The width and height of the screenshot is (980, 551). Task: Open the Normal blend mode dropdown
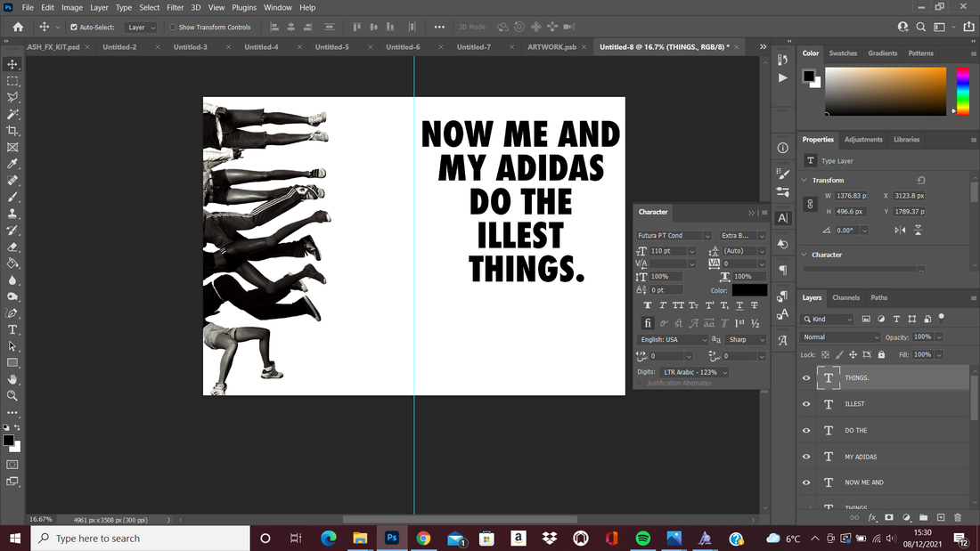[x=840, y=337]
